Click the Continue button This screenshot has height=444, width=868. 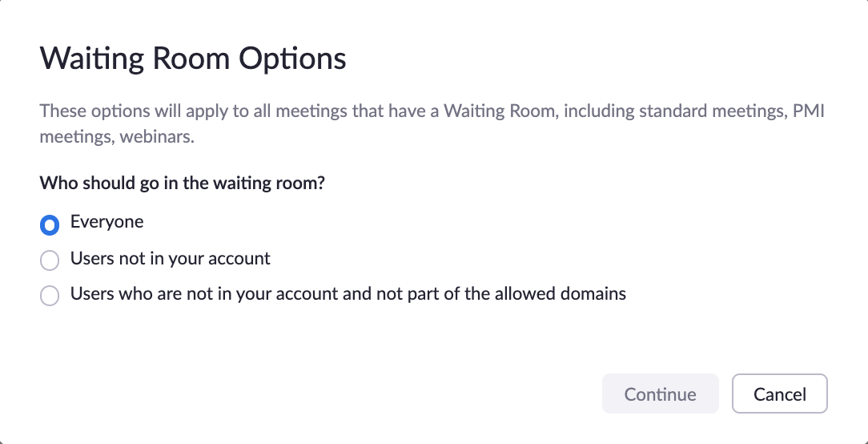tap(660, 394)
